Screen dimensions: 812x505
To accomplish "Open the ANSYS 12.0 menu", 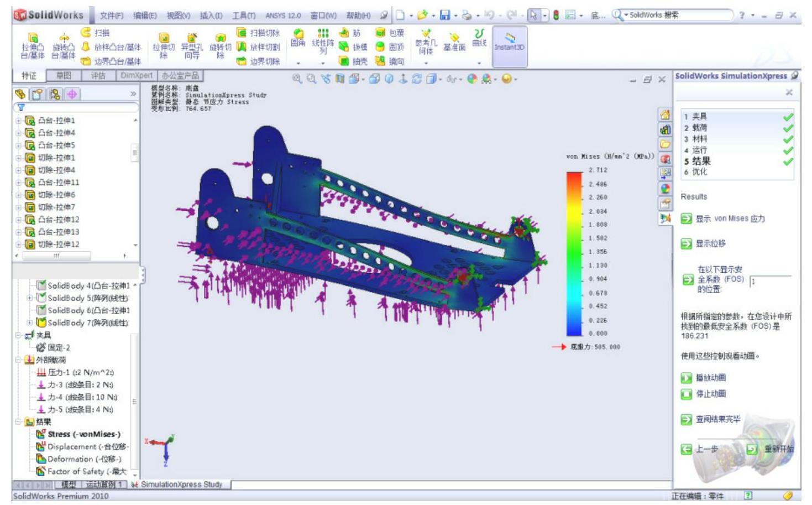I will click(x=283, y=15).
